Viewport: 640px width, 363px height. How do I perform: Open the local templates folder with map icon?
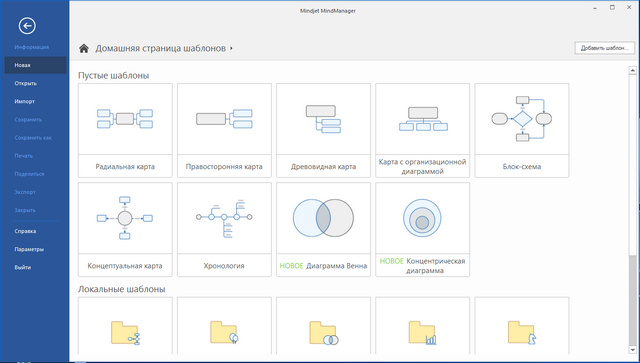point(125,333)
